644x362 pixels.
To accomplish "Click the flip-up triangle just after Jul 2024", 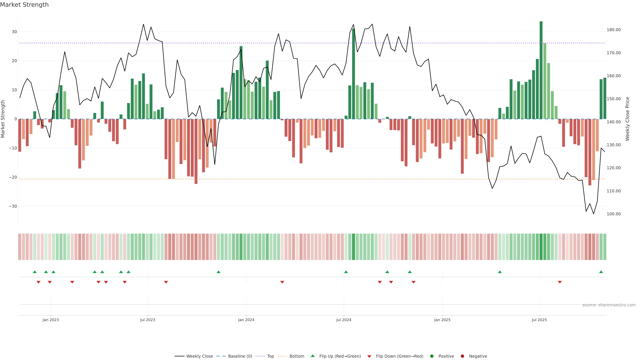I will pyautogui.click(x=346, y=272).
